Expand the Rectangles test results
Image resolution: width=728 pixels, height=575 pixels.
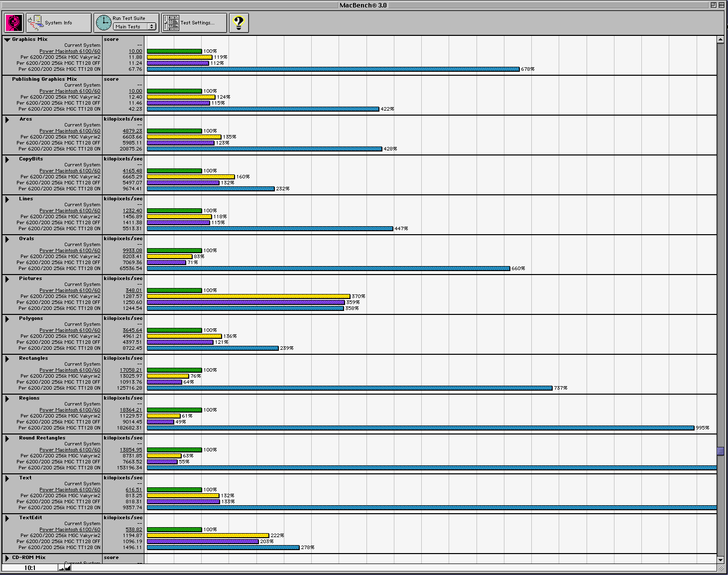(x=7, y=359)
